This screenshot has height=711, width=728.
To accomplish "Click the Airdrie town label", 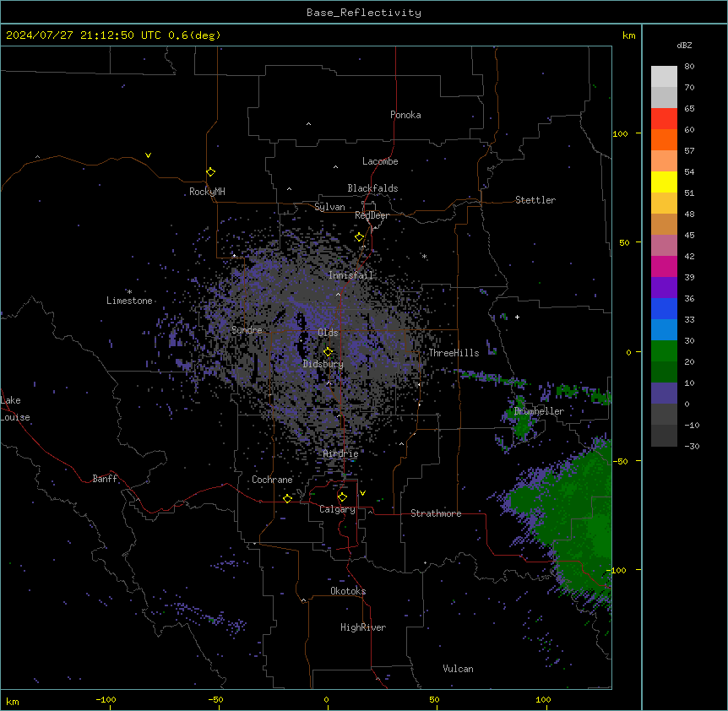I will pos(340,453).
